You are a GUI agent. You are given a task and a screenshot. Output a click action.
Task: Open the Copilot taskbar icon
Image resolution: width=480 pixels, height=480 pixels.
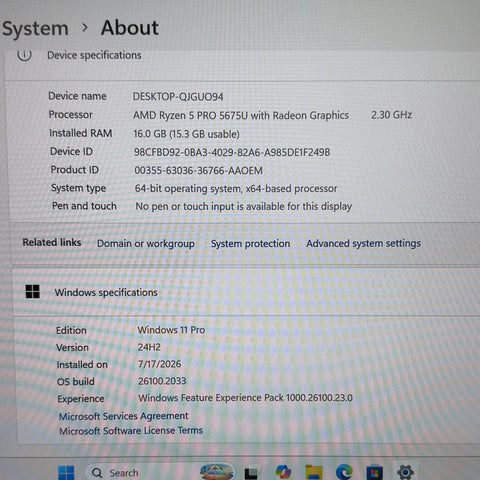pyautogui.click(x=283, y=472)
